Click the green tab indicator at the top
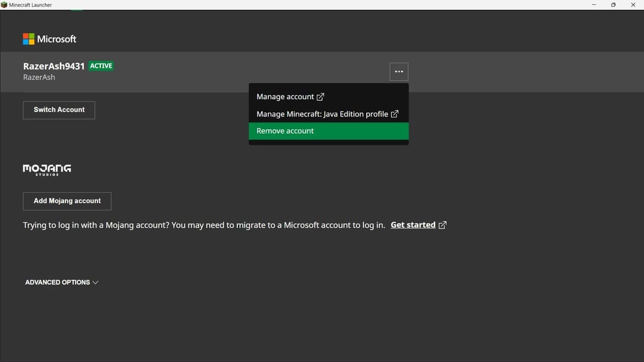The width and height of the screenshot is (644, 362). tap(76, 10)
